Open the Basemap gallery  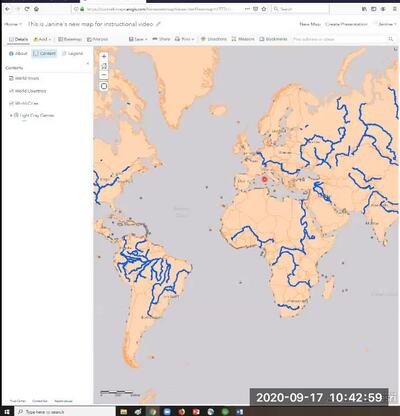[70, 39]
